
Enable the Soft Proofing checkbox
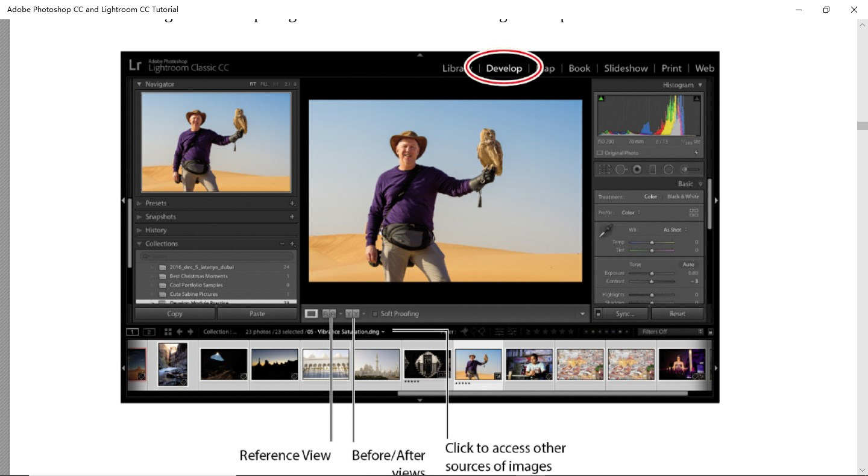pyautogui.click(x=375, y=314)
